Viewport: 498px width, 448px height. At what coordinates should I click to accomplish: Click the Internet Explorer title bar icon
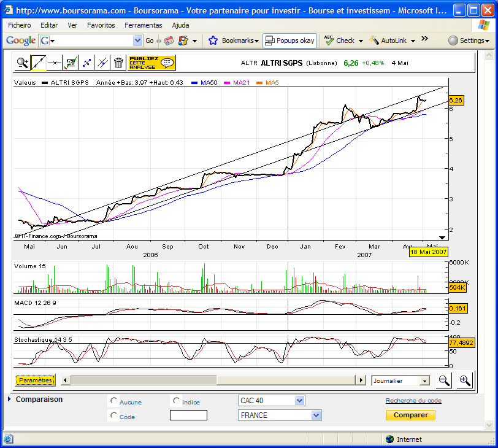[x=9, y=10]
